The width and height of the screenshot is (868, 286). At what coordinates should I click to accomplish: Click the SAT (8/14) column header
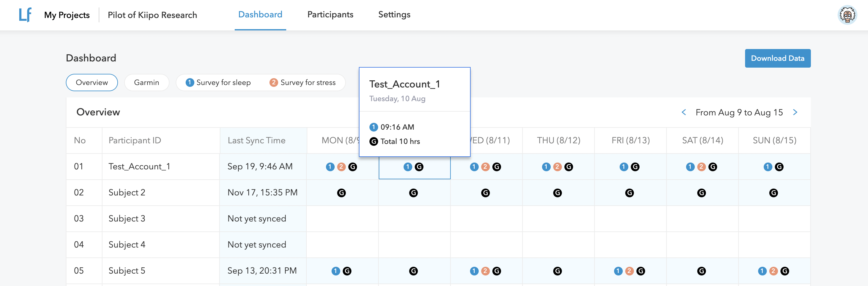[703, 141]
